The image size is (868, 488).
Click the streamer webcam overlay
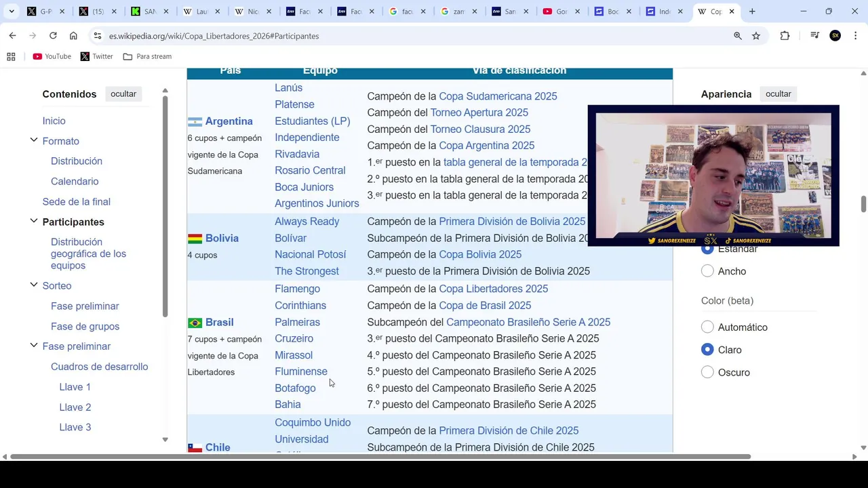713,176
